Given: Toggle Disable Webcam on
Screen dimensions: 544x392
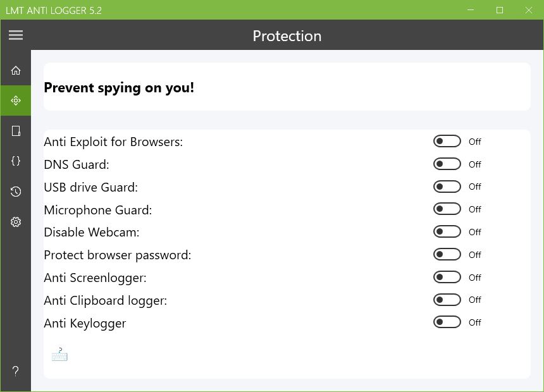Looking at the screenshot, I should 447,232.
